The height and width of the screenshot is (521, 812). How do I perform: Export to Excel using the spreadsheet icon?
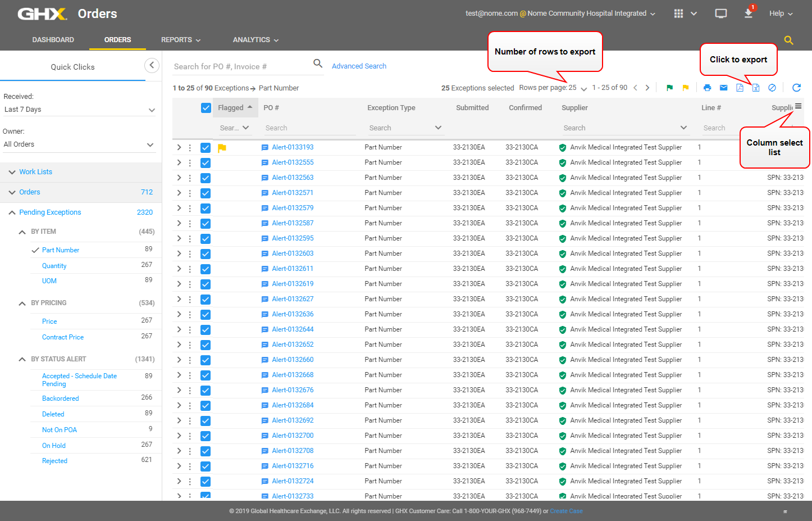point(756,88)
